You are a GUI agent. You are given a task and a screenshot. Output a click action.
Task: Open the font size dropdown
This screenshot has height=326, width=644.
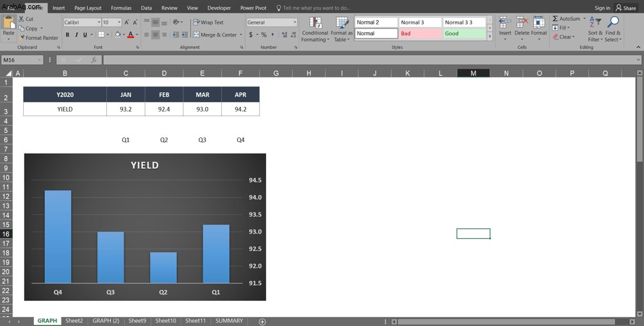pos(120,22)
